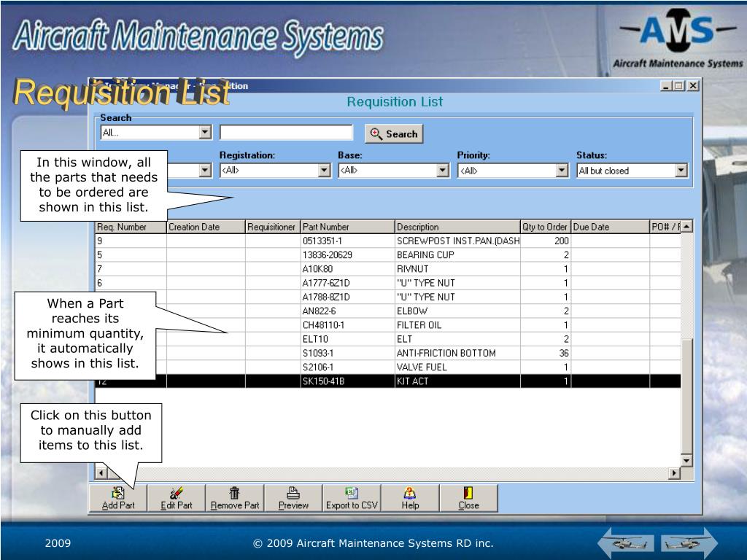This screenshot has width=747, height=560.
Task: Close the Requisition List window via X
Action: click(693, 86)
